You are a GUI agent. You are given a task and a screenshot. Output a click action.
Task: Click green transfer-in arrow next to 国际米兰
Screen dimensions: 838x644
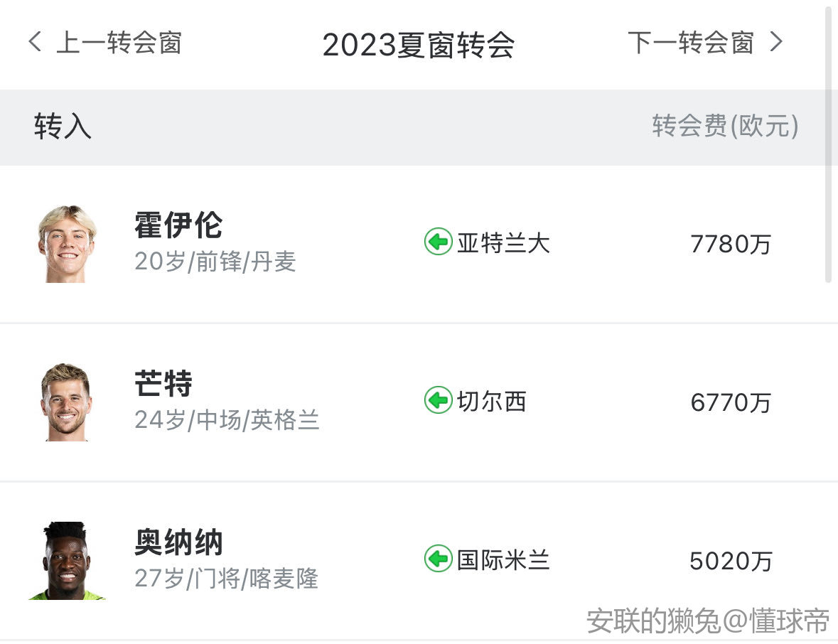tap(439, 559)
